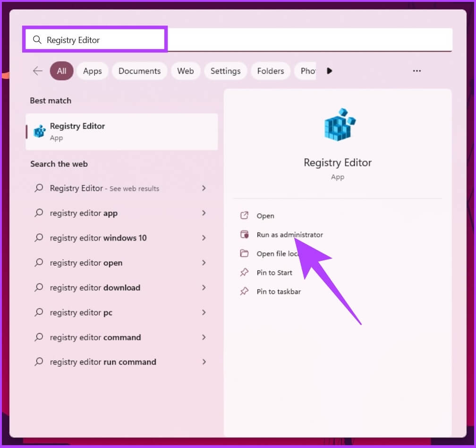
Task: Click search icon beside 'registry editor download'
Action: tap(39, 287)
